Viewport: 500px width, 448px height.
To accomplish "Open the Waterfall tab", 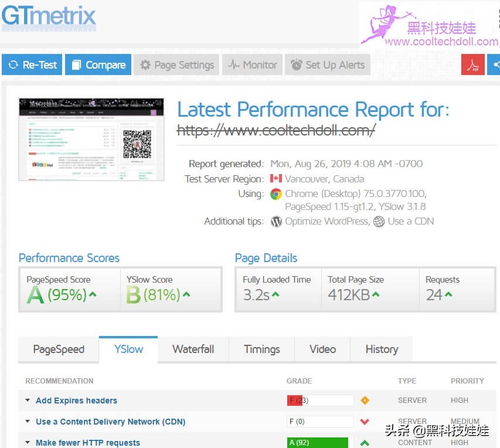I will click(x=193, y=349).
